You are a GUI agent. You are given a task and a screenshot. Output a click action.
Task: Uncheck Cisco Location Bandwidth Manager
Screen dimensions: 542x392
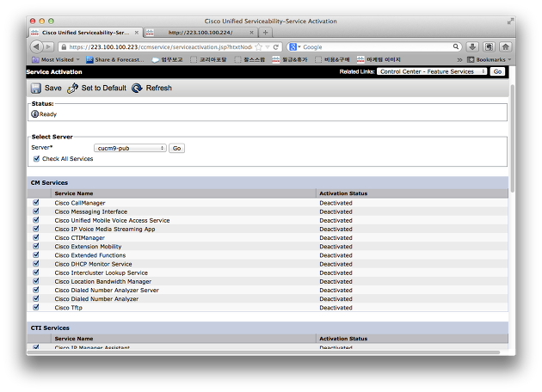(x=36, y=281)
